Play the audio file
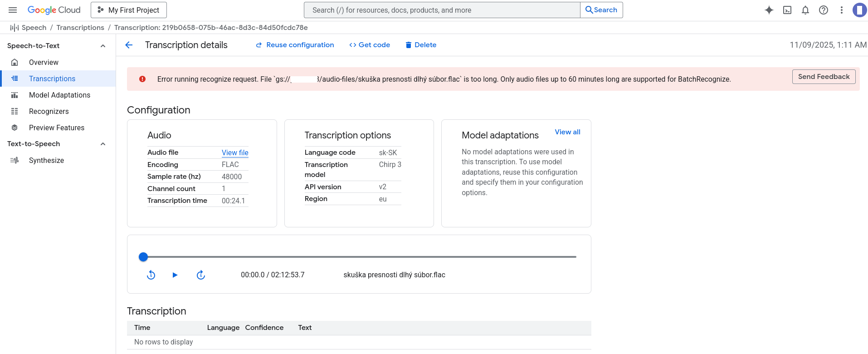This screenshot has width=868, height=354. [x=175, y=275]
